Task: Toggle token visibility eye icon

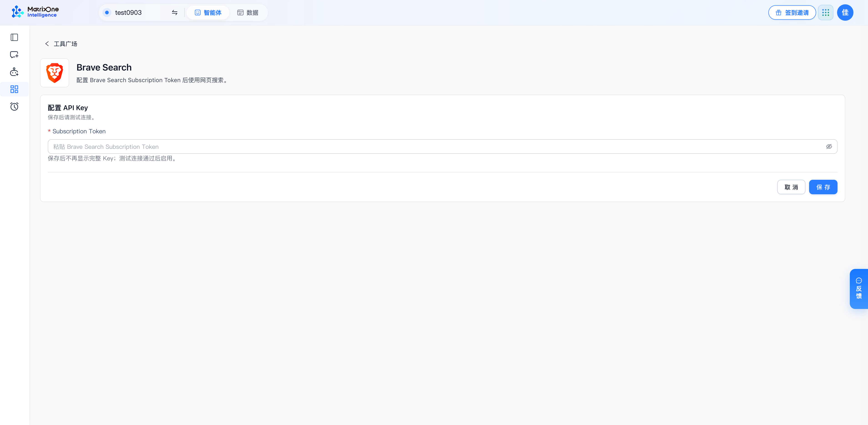Action: 829,147
